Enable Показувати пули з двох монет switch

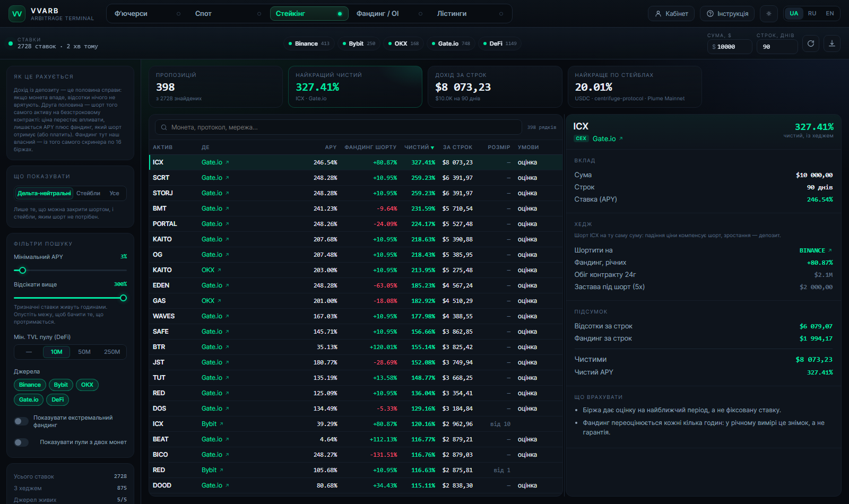(x=21, y=442)
